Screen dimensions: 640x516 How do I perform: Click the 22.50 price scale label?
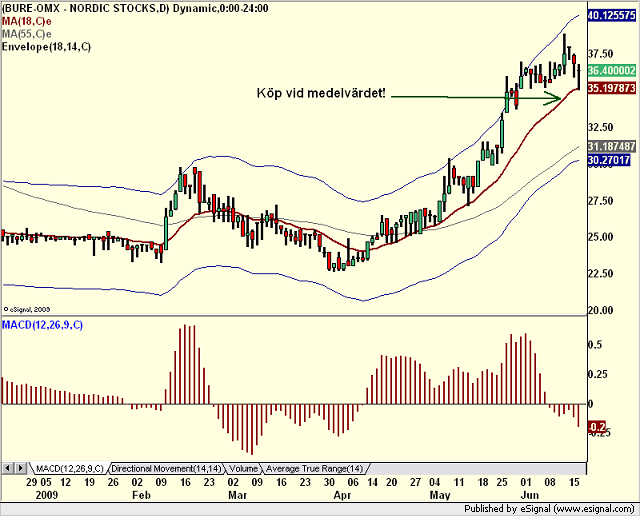(x=600, y=274)
